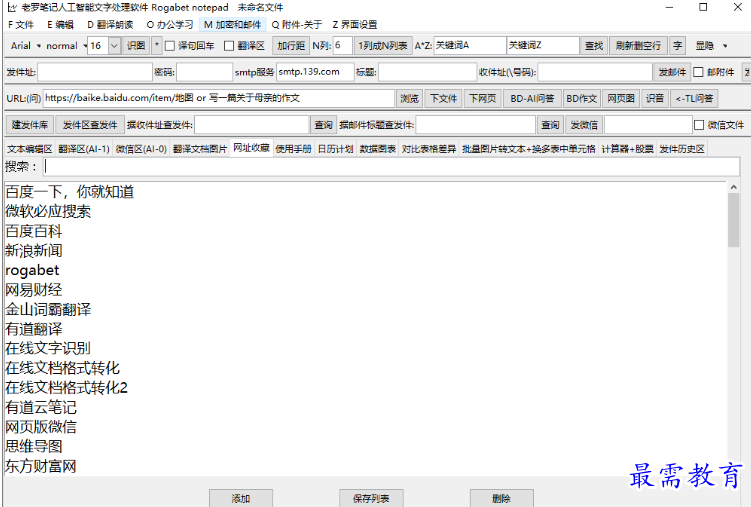
Task: Open the E 编辑 menu
Action: [60, 24]
